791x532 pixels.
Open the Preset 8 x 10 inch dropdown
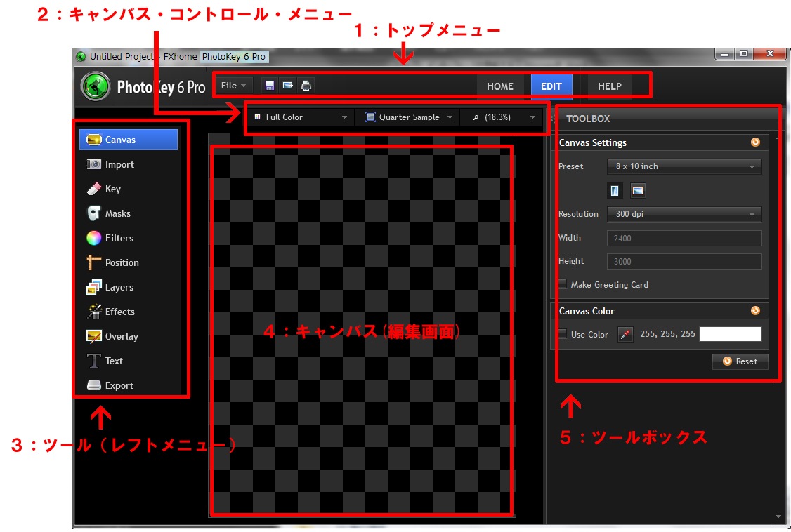(x=684, y=166)
